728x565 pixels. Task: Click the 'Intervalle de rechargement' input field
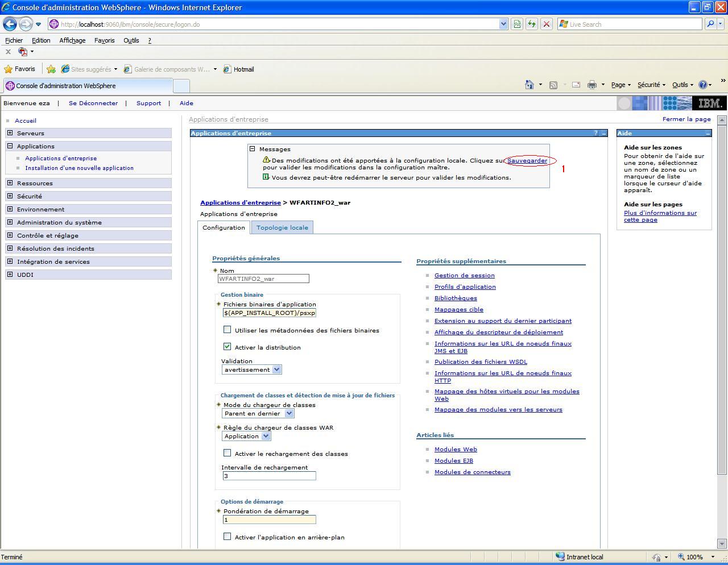[269, 476]
